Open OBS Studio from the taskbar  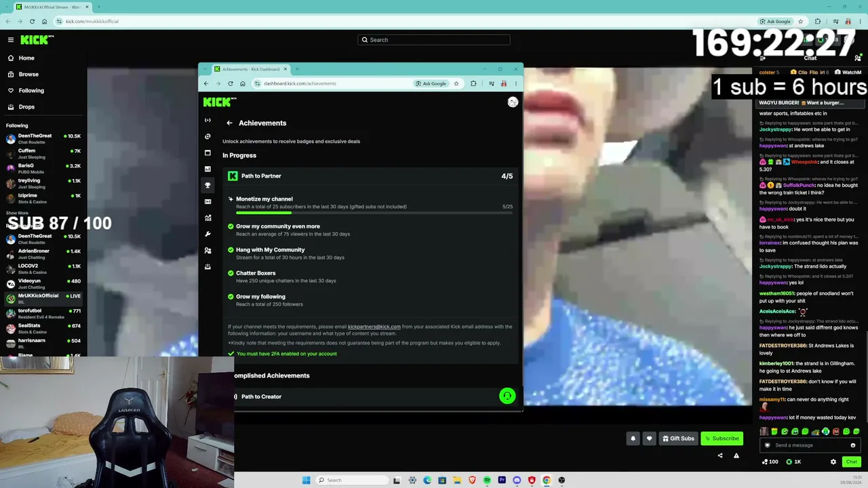[561, 480]
